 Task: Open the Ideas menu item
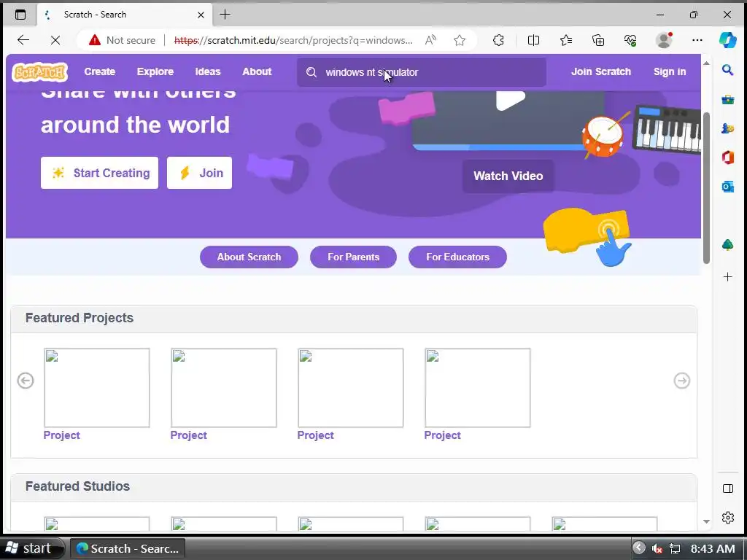pyautogui.click(x=208, y=72)
